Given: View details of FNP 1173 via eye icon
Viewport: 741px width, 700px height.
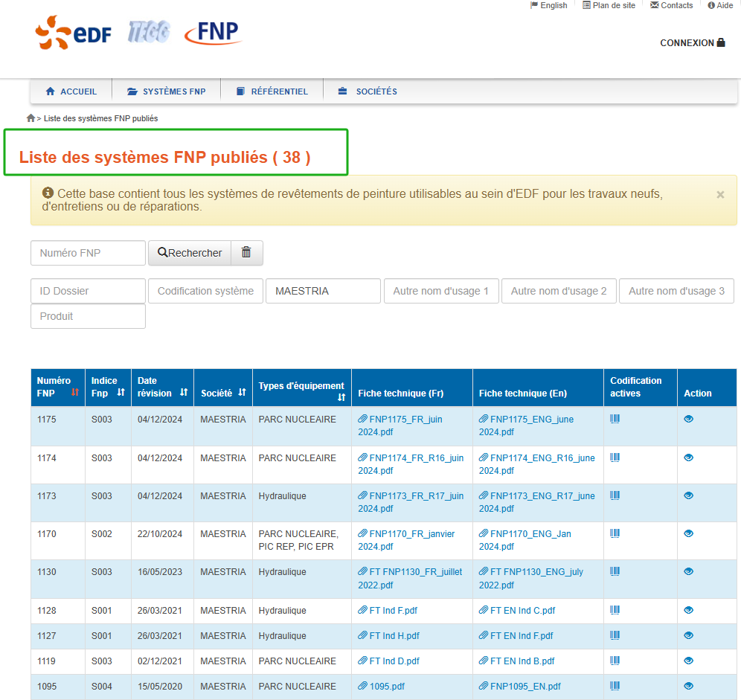Looking at the screenshot, I should pyautogui.click(x=688, y=495).
